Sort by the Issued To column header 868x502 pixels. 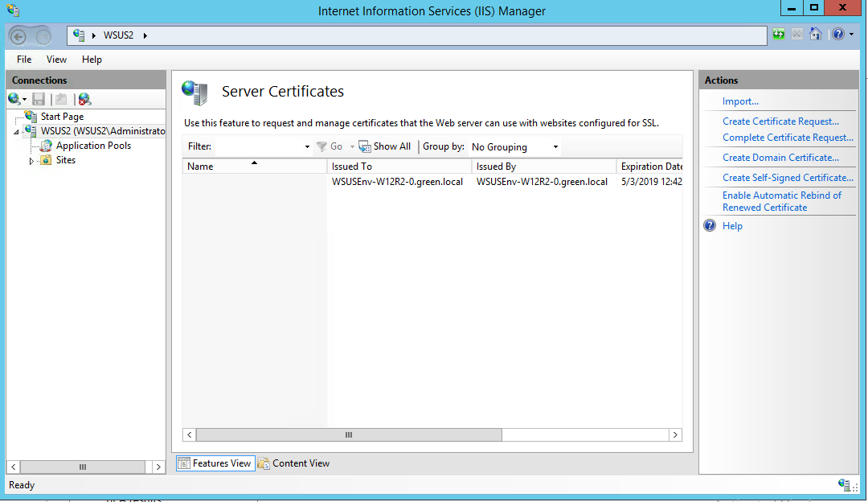click(x=399, y=167)
